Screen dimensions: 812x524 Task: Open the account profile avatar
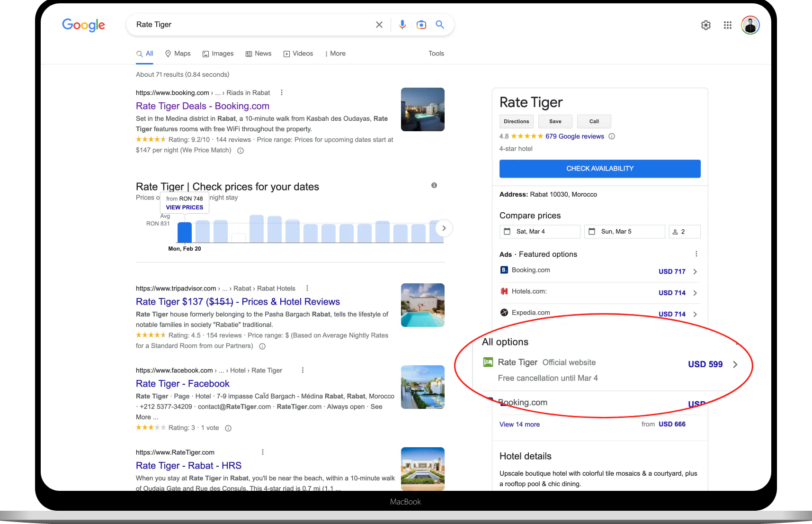pos(750,25)
